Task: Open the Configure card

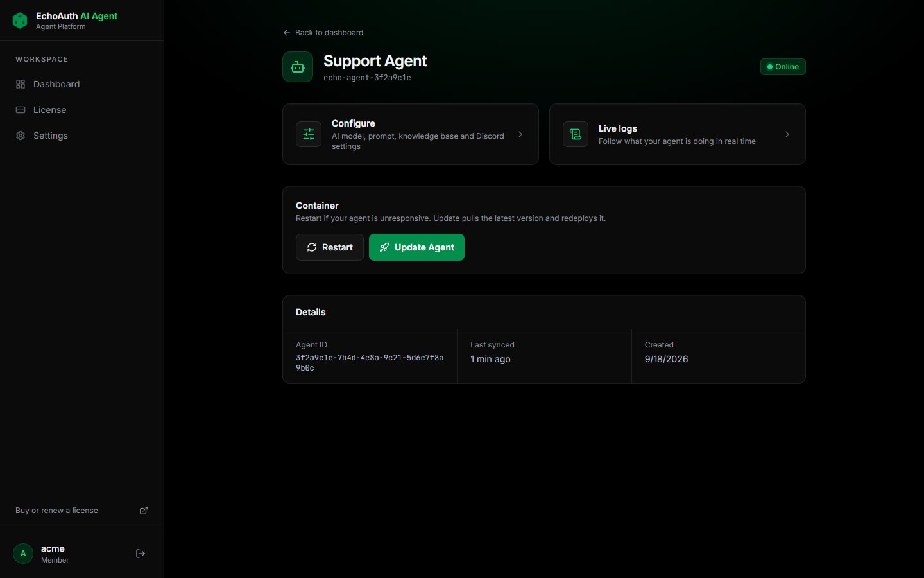Action: (x=411, y=134)
